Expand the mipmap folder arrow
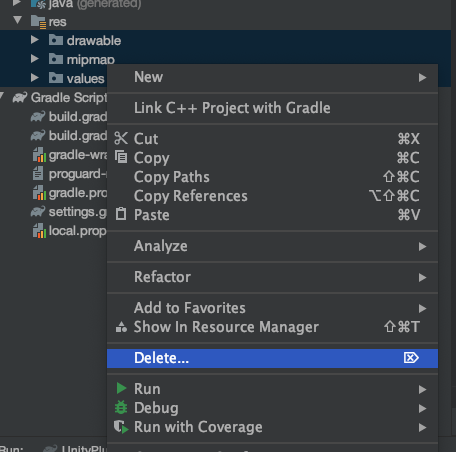The height and width of the screenshot is (452, 456). [34, 59]
